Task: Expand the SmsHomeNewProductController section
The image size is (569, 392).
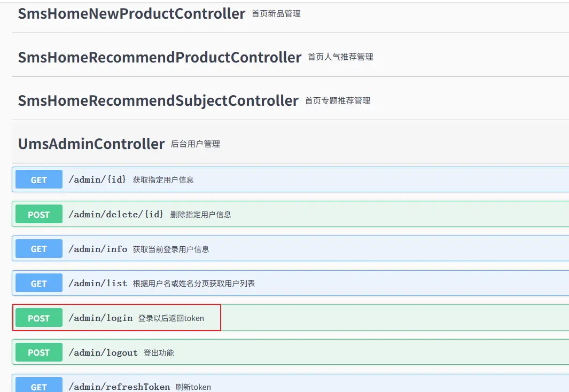Action: click(131, 14)
